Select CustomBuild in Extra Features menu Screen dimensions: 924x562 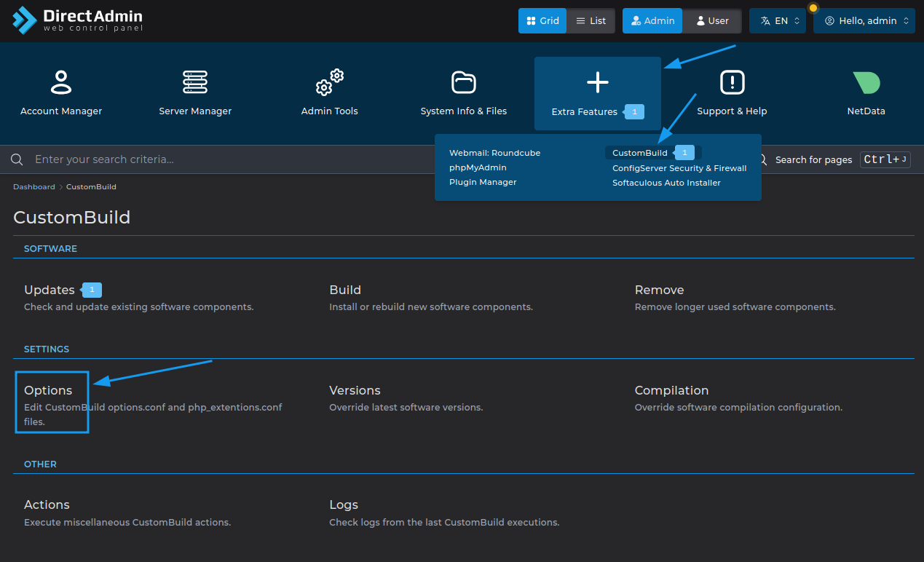pos(640,153)
